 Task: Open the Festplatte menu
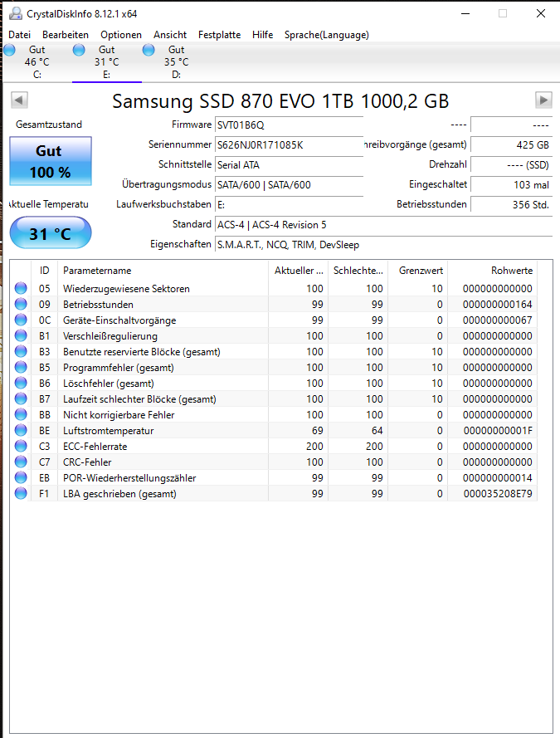pos(219,35)
